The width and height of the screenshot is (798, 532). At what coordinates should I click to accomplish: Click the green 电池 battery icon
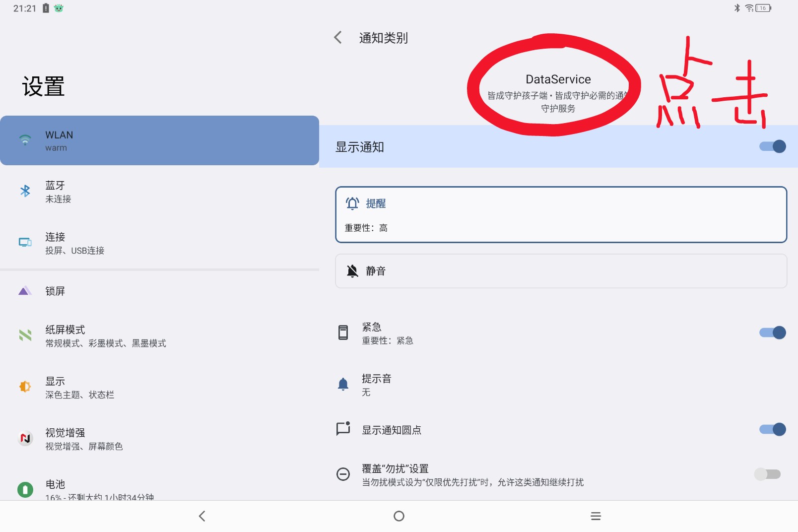25,490
